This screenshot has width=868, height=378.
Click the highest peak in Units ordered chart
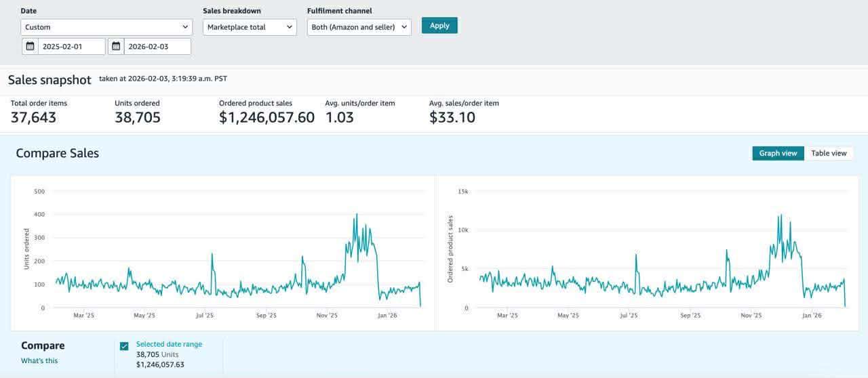357,215
